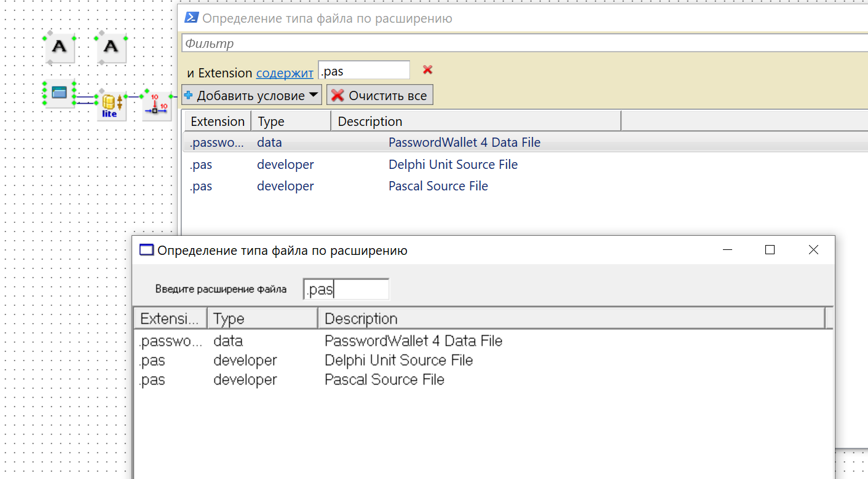Screen dimensions: 868x479
Task: Click the PowerShell icon in window title
Action: click(191, 18)
